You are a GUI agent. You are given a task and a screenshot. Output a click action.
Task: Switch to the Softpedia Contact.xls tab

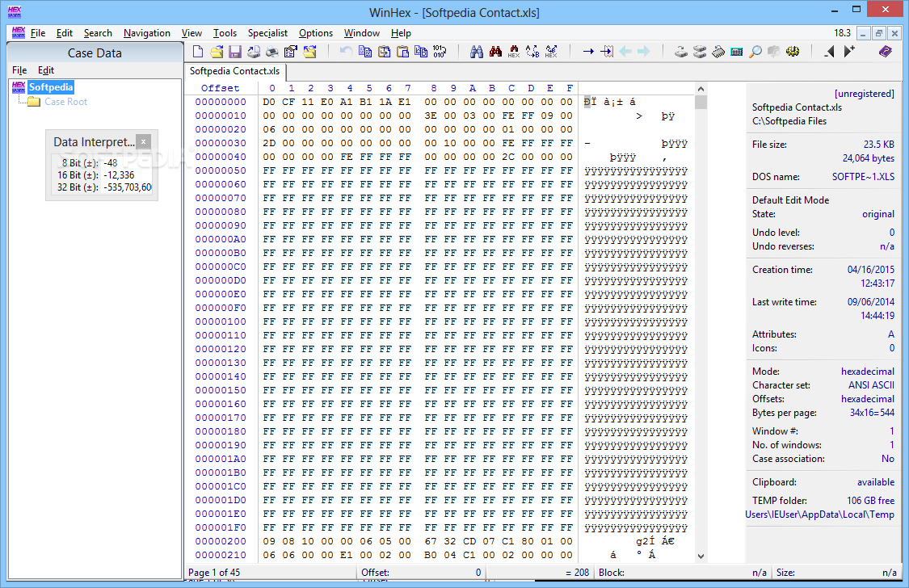coord(233,72)
